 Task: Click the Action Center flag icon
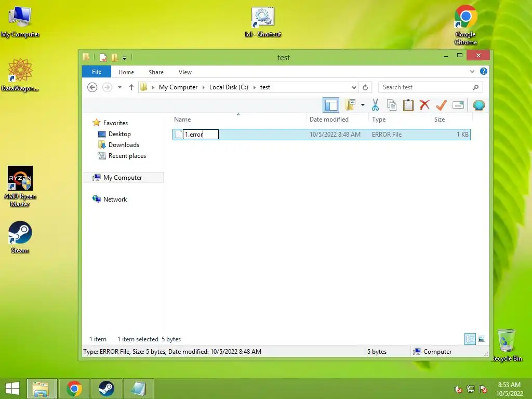click(x=483, y=389)
